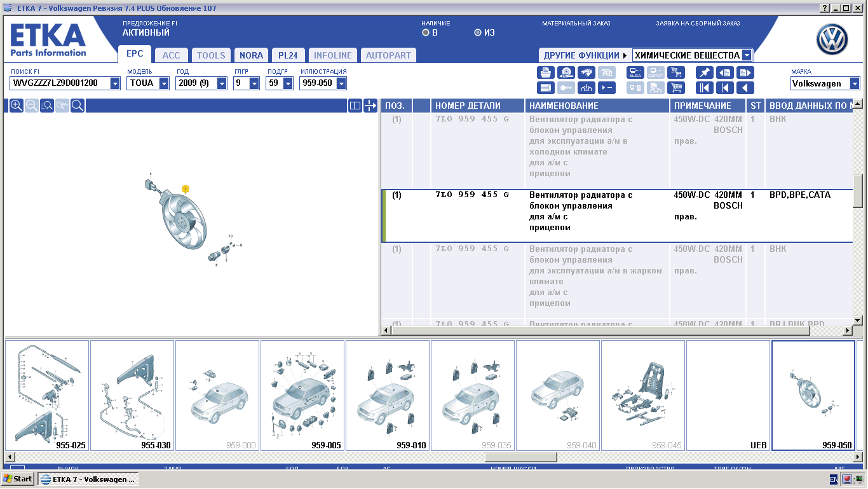This screenshot has width=868, height=489.
Task: Click the НАИМЕНОВАНИЕ column header
Action: (597, 106)
